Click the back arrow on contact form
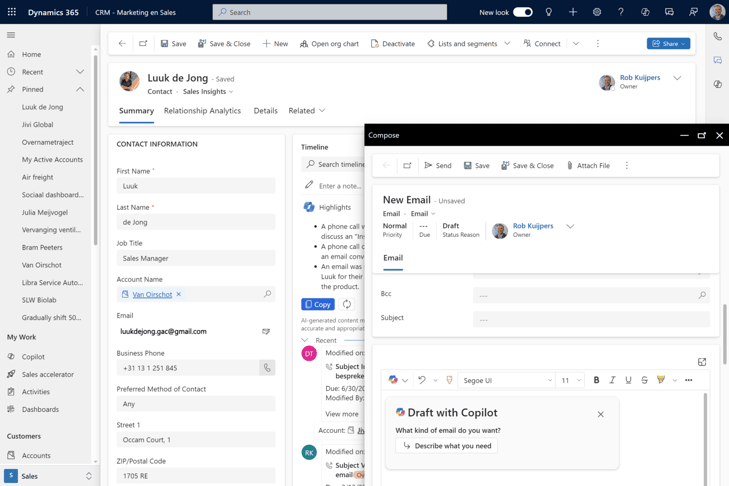Viewport: 729px width, 486px height. (122, 43)
